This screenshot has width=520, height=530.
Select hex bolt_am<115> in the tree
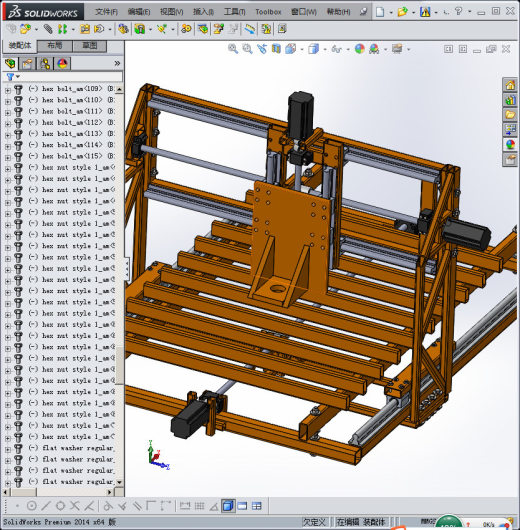[72, 156]
